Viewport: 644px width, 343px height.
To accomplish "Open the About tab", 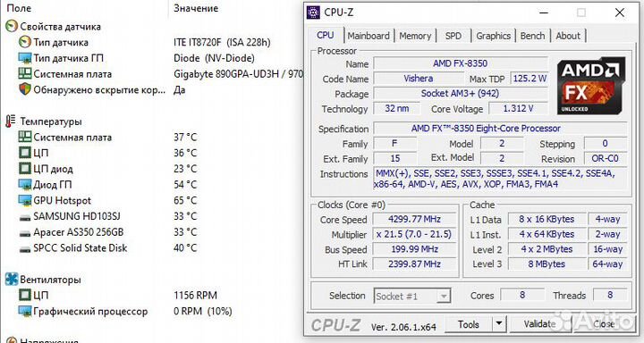I will [x=568, y=36].
